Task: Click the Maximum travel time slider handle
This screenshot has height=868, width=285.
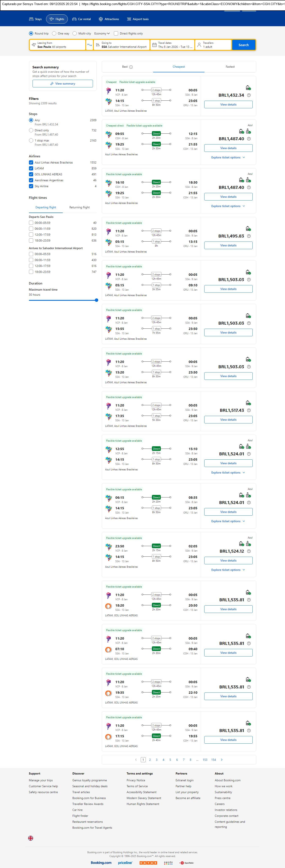Action: point(97,300)
